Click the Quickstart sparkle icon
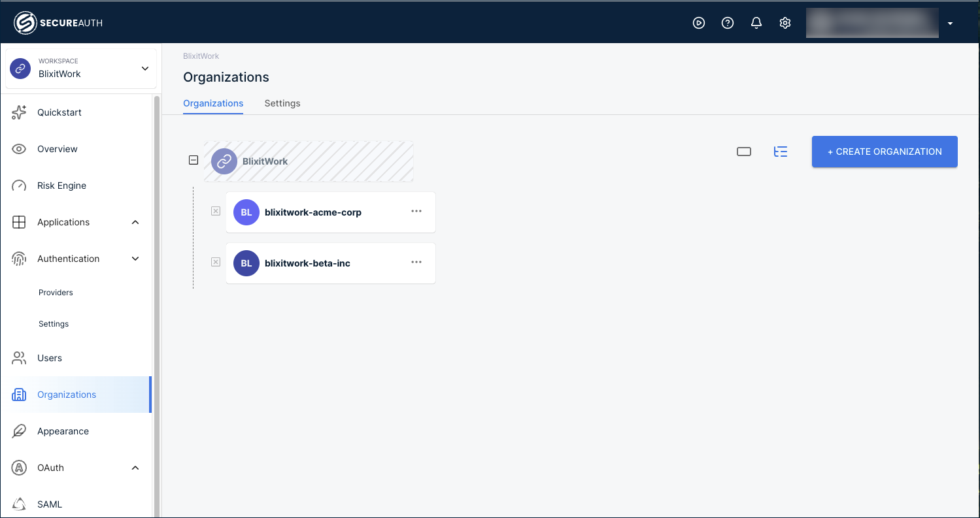The width and height of the screenshot is (980, 518). pos(19,112)
